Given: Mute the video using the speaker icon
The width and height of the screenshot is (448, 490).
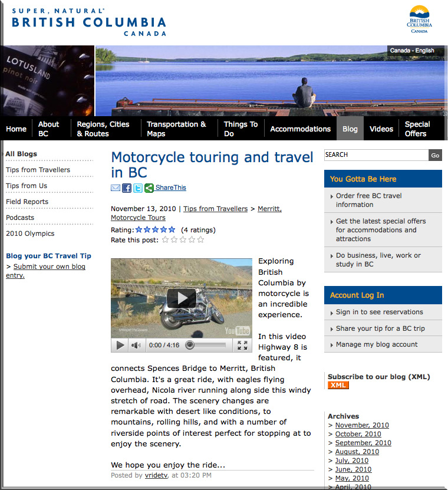Looking at the screenshot, I should (x=136, y=345).
